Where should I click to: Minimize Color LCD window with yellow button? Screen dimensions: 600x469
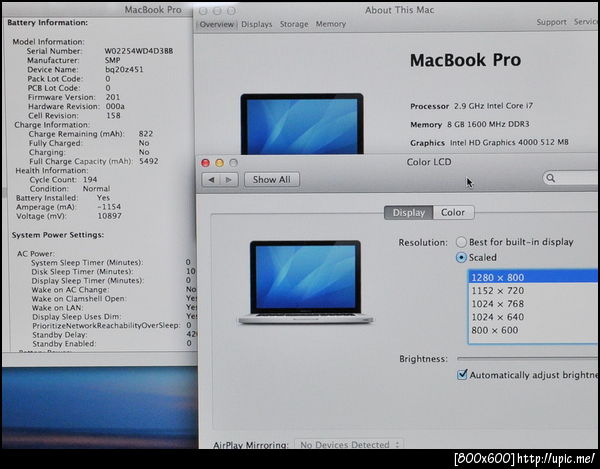click(219, 163)
